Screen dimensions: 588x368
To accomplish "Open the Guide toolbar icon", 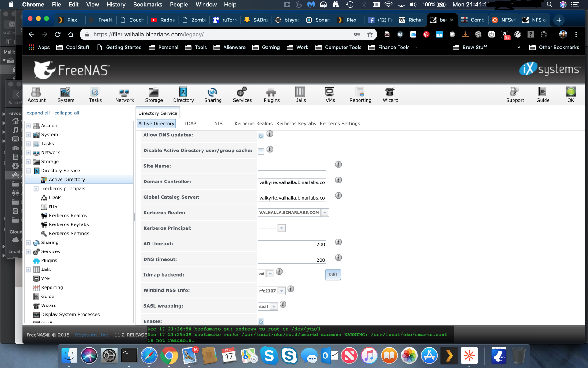I will coord(543,95).
